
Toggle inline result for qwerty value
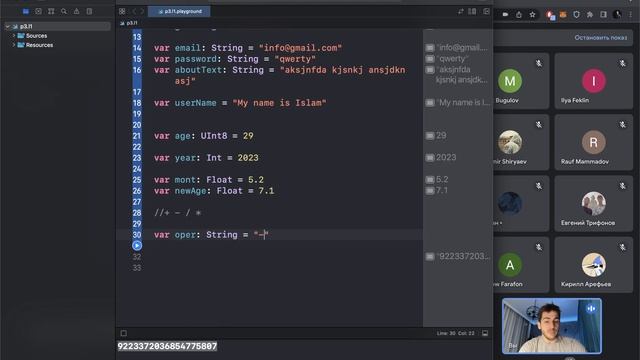click(430, 59)
